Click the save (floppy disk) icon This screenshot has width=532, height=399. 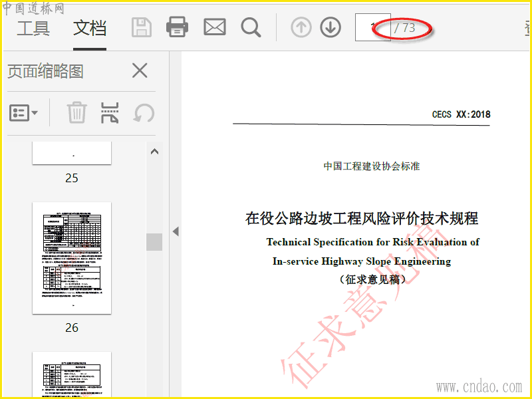(142, 28)
